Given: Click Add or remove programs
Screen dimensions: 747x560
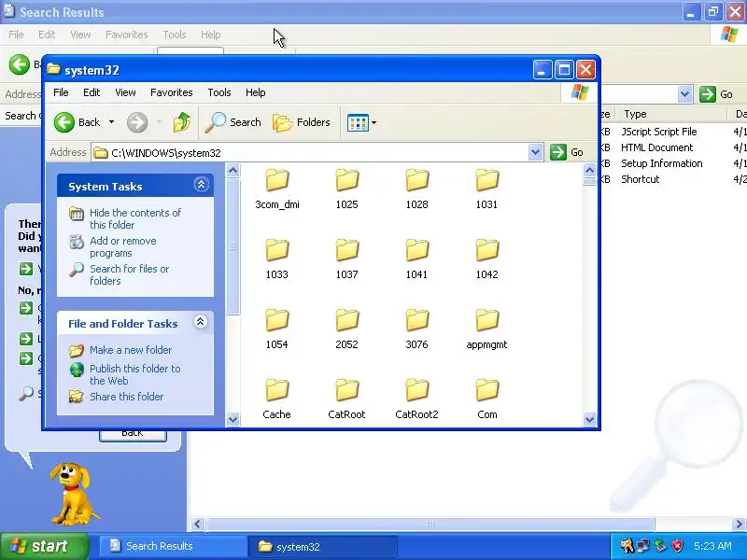Looking at the screenshot, I should point(123,246).
